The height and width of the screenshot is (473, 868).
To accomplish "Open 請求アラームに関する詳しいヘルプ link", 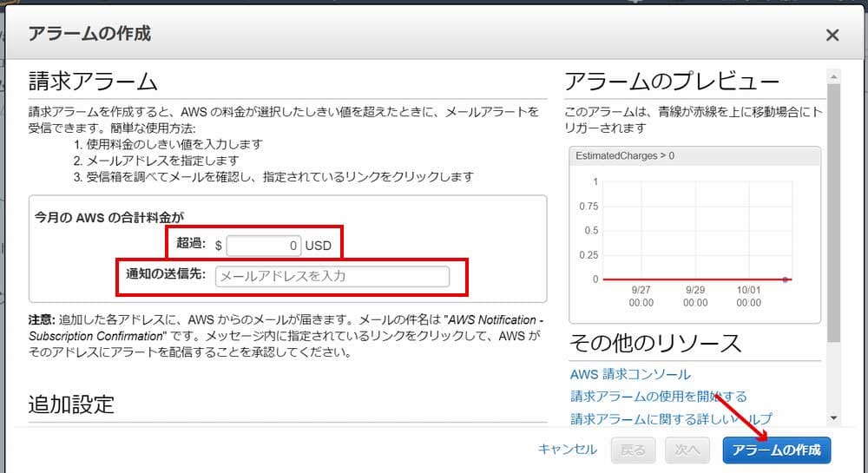I will 670,419.
